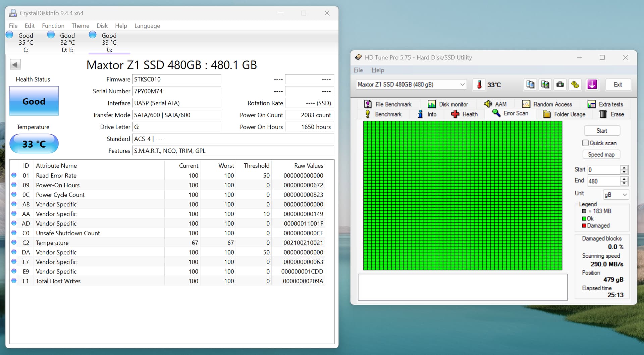Click the Start position input field
Image resolution: width=644 pixels, height=355 pixels.
tap(603, 170)
